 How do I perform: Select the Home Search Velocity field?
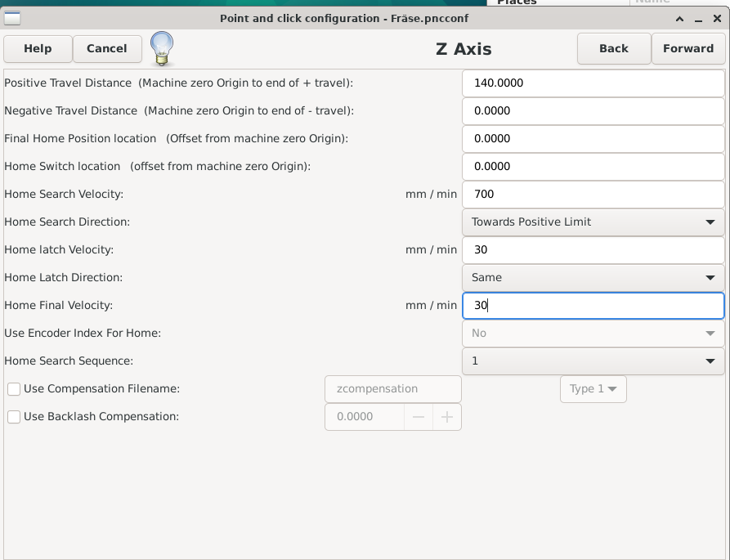[x=593, y=195]
